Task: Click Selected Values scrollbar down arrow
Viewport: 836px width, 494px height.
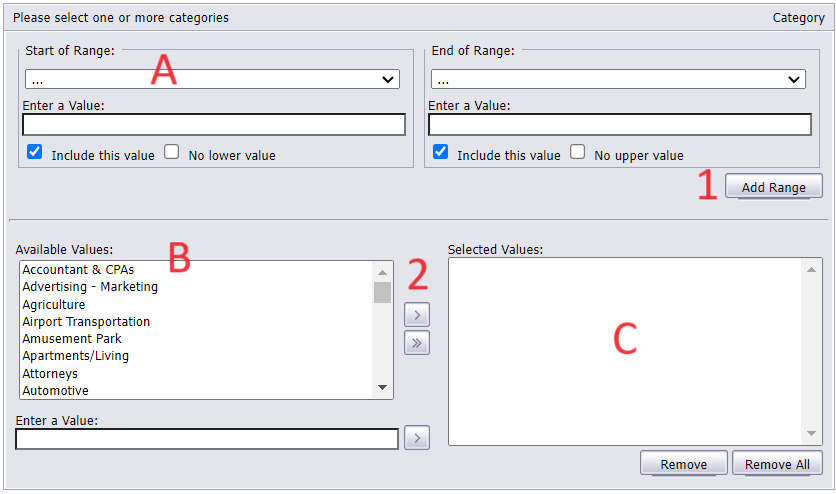Action: tap(811, 433)
